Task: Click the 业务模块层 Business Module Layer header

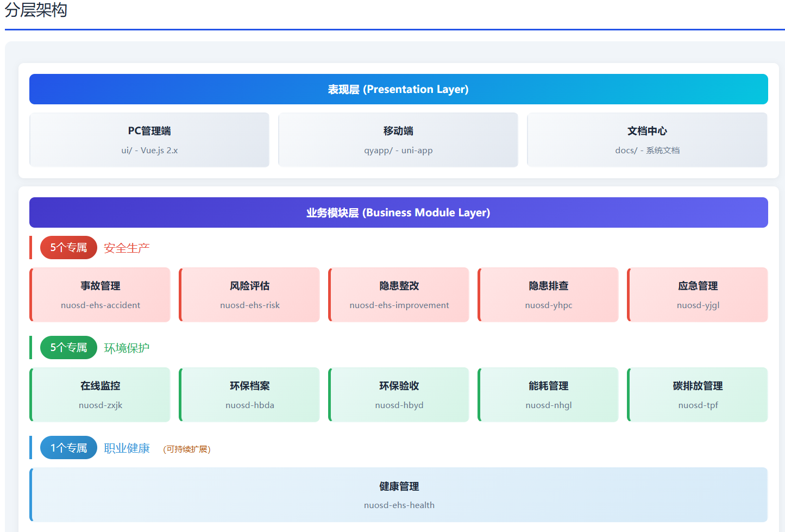Action: point(398,212)
